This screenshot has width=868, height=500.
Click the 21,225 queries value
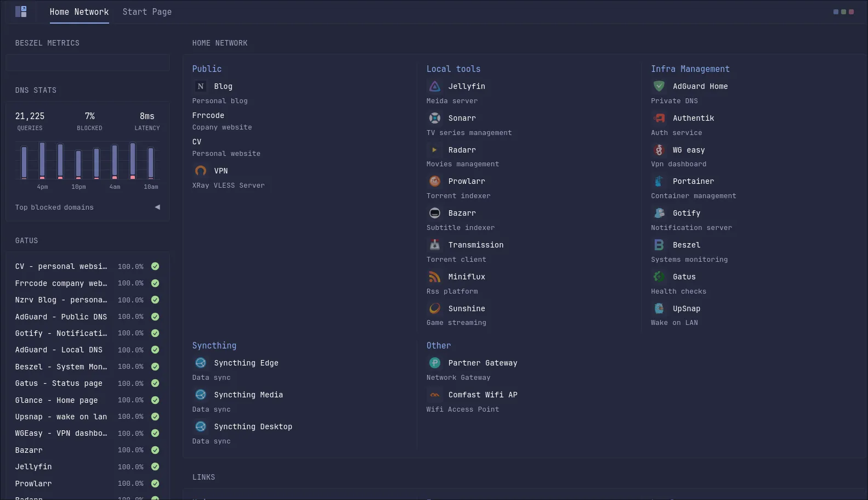tap(30, 116)
